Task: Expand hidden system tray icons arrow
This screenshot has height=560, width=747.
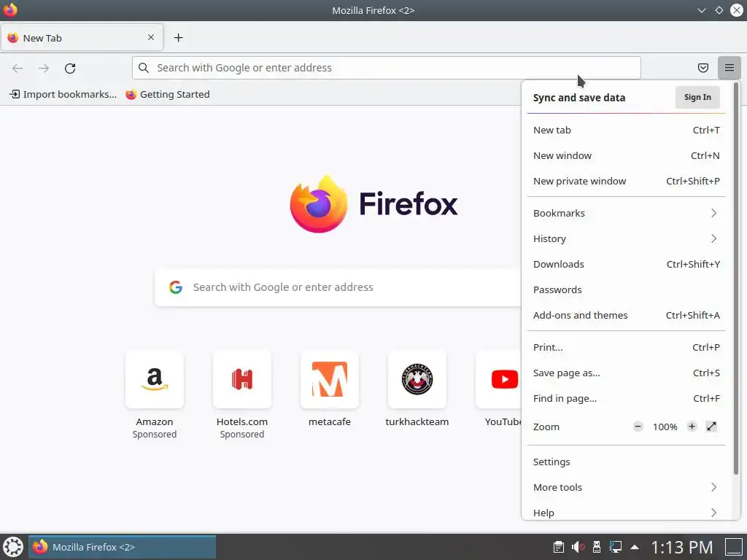Action: coord(635,547)
